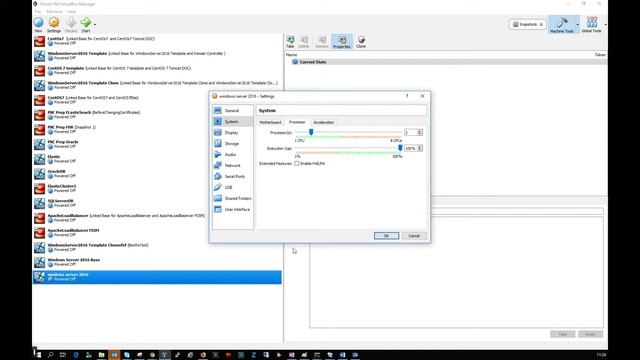Click the Take snapshot icon
Image resolution: width=640 pixels, height=360 pixels.
pos(290,42)
